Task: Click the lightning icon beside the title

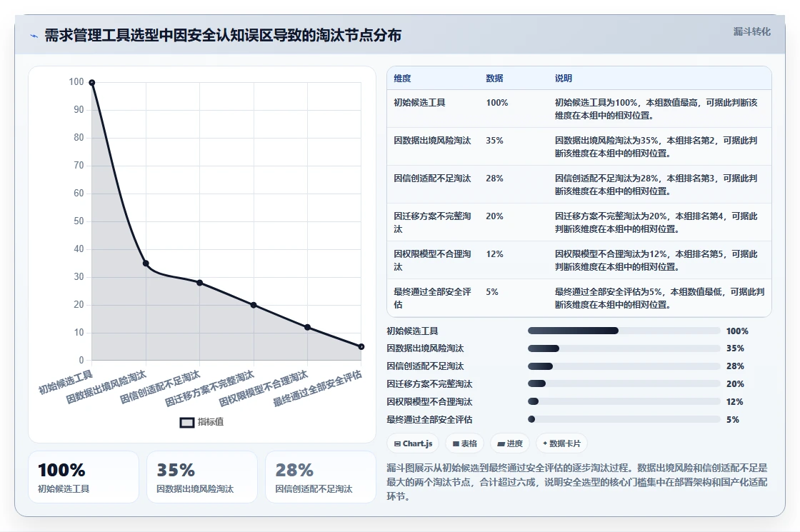Action: [34, 36]
